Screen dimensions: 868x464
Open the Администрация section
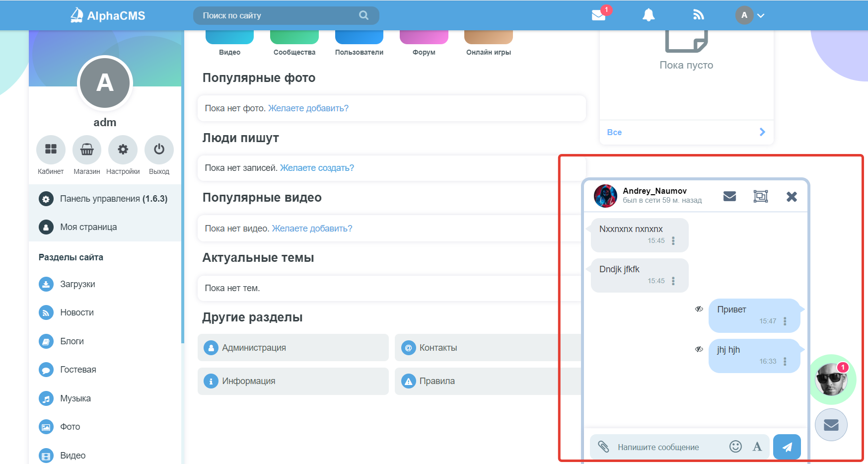click(293, 348)
